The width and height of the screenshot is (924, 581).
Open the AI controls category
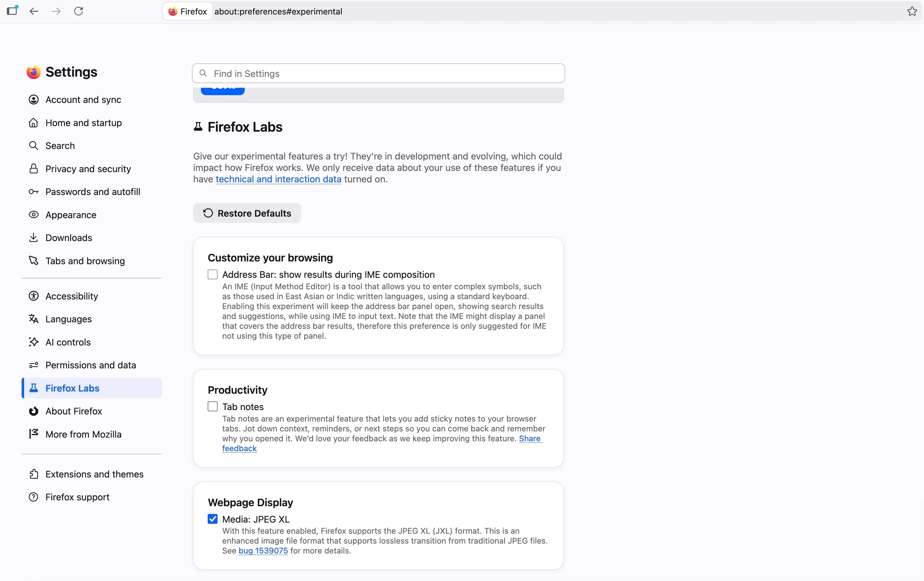click(x=92, y=342)
